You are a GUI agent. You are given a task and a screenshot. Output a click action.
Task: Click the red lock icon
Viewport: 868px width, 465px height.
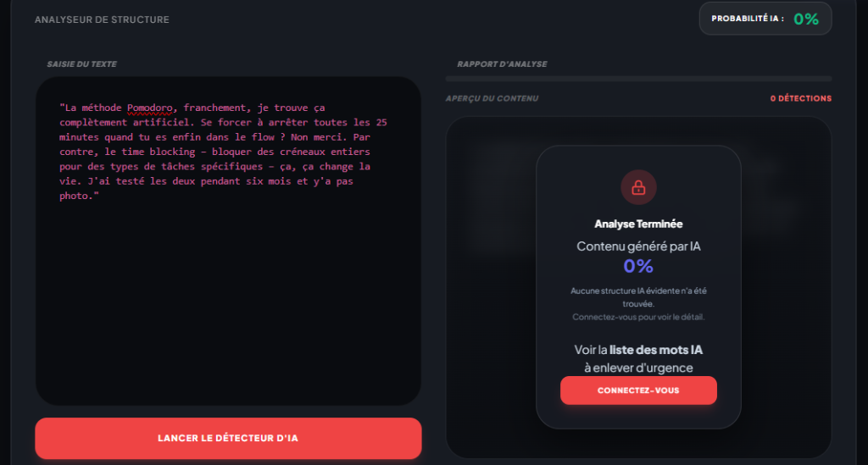pyautogui.click(x=638, y=187)
